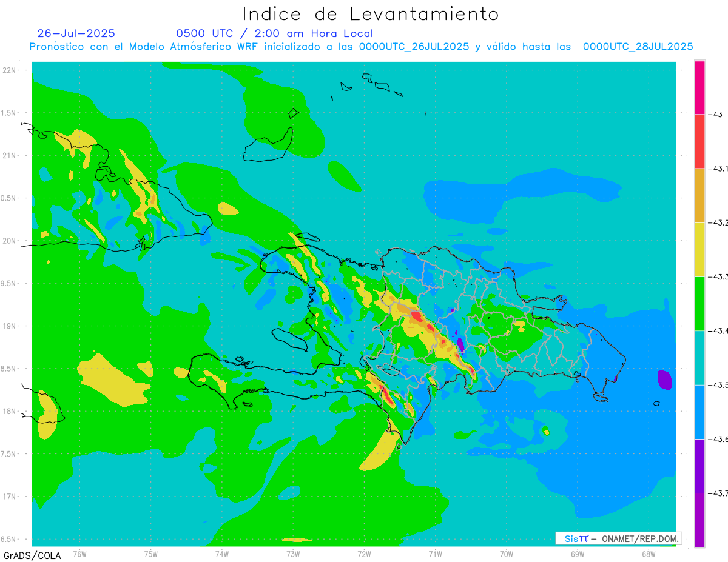
Task: Click longitude label "74W"
Action: tap(222, 554)
